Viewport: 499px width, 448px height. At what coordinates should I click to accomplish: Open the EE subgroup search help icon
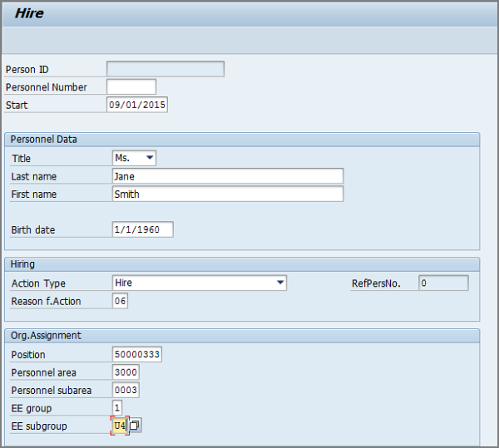[x=135, y=426]
